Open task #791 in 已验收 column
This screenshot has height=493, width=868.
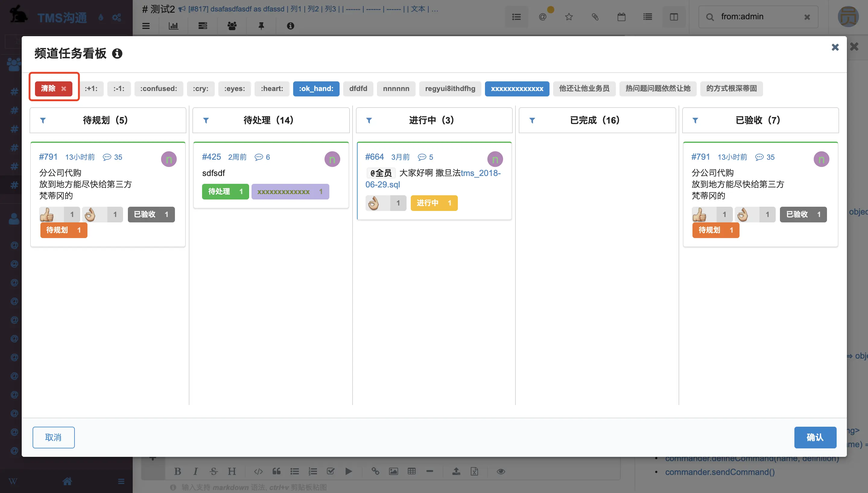[701, 157]
